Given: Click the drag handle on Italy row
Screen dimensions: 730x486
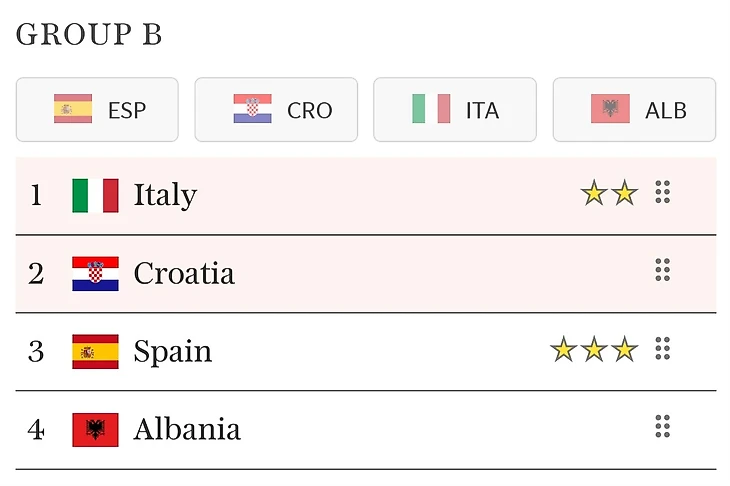Looking at the screenshot, I should tap(662, 192).
